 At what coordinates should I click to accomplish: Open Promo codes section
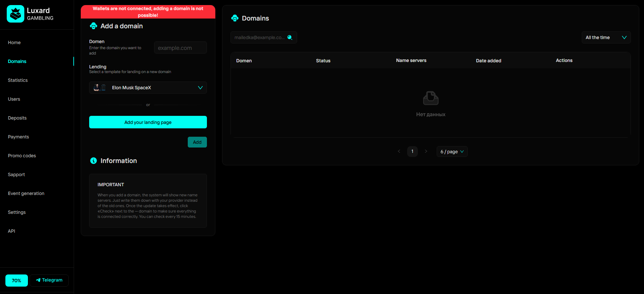click(22, 156)
